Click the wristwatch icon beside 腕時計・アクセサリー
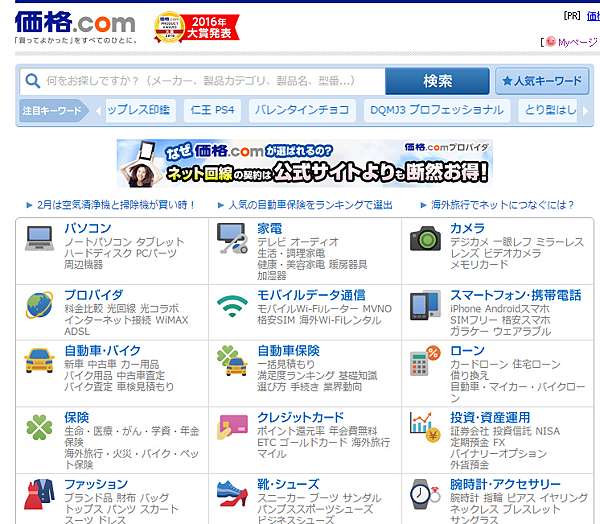Screen dimensions: 600x524 click(x=425, y=494)
